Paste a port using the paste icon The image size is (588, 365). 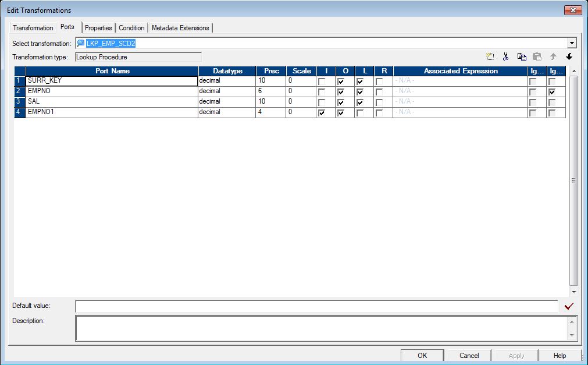pyautogui.click(x=537, y=56)
